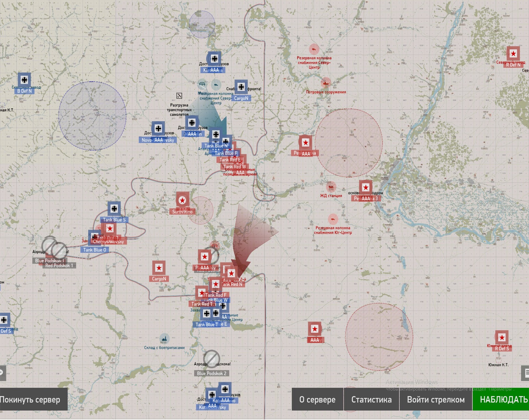This screenshot has width=529, height=420.
Task: Select the red Pes AAA 3 airfield icon
Action: [x=366, y=187]
